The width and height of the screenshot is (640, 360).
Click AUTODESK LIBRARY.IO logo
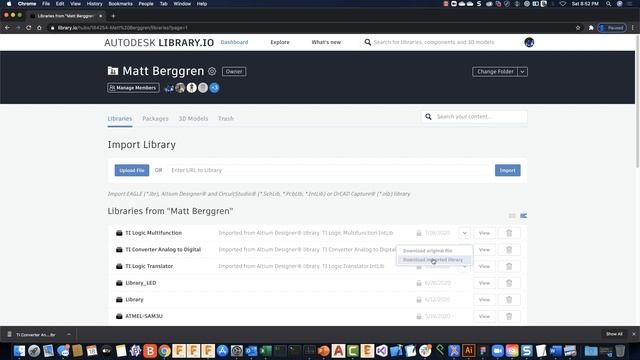(x=159, y=42)
